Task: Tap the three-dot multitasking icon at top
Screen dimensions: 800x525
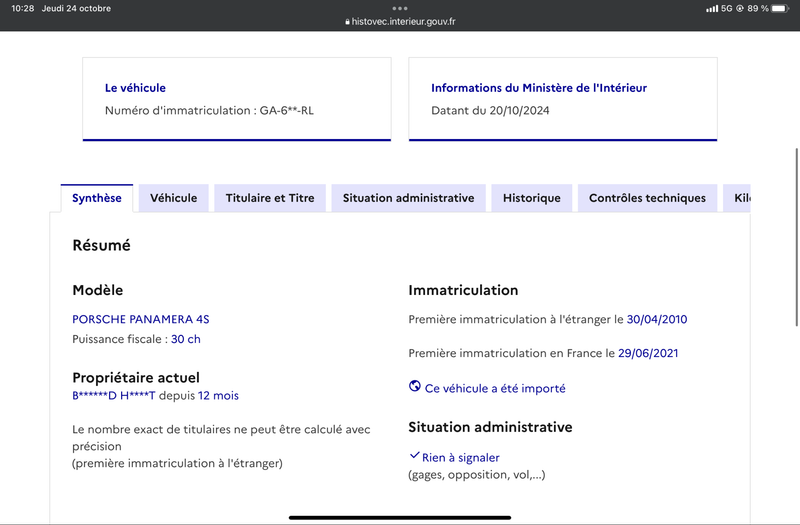Action: pyautogui.click(x=400, y=8)
